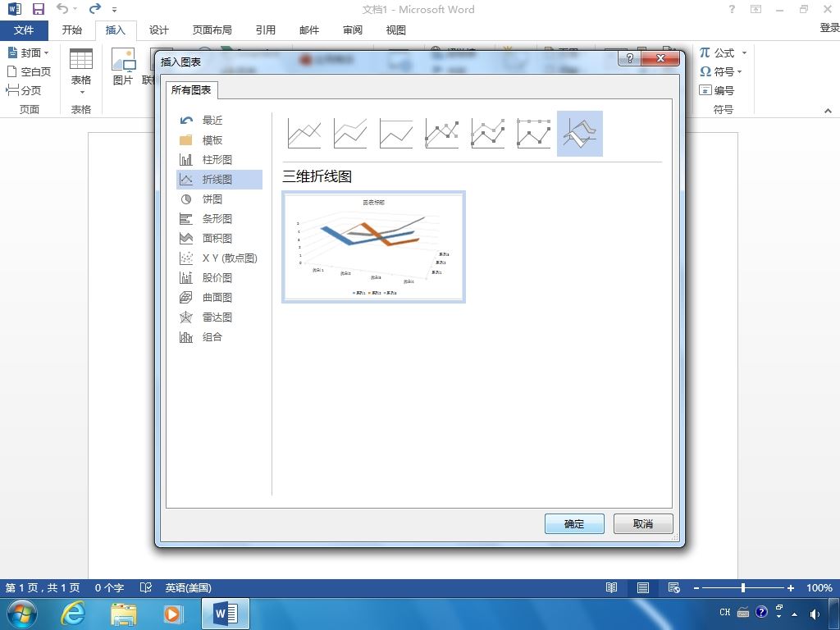Screen dimensions: 840x630
Task: Insert a 空白页 blank page
Action: 29,71
